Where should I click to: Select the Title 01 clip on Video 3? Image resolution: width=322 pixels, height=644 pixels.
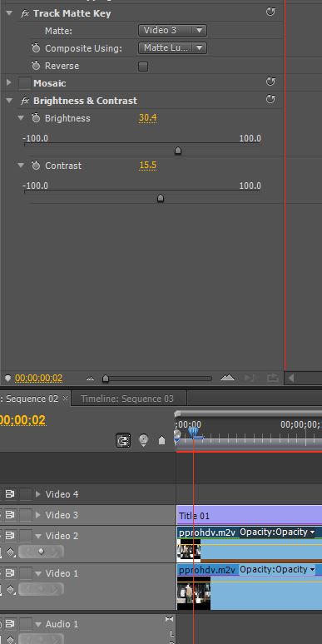pos(250,515)
